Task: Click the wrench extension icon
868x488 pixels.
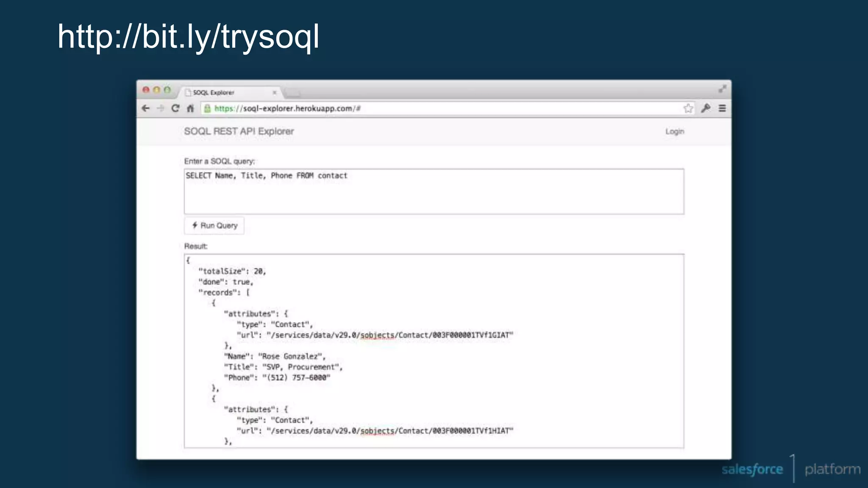Action: pyautogui.click(x=706, y=108)
